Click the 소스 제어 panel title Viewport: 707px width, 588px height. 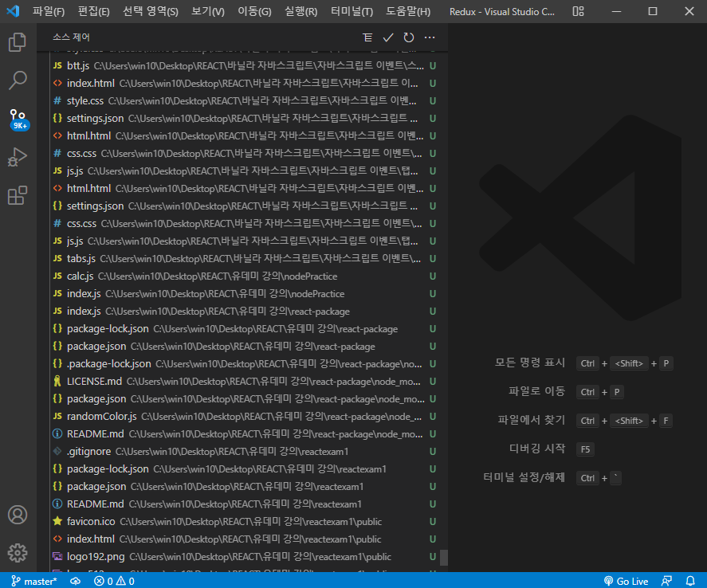tap(71, 37)
